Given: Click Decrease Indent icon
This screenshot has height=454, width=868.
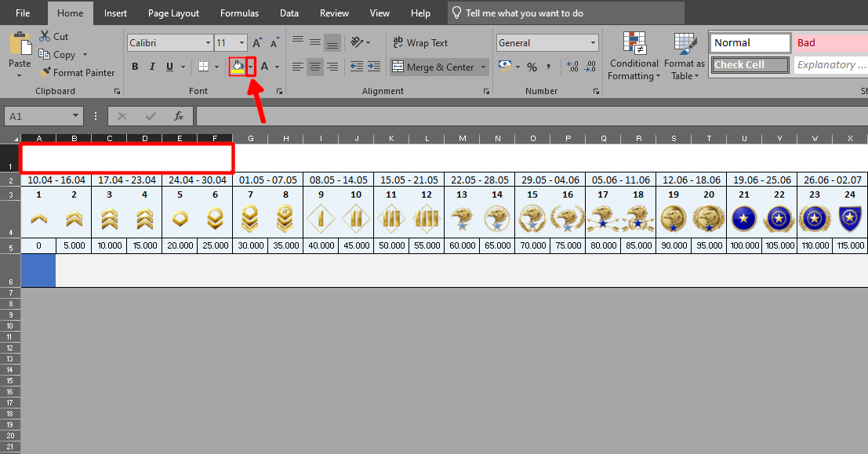Looking at the screenshot, I should click(x=357, y=67).
